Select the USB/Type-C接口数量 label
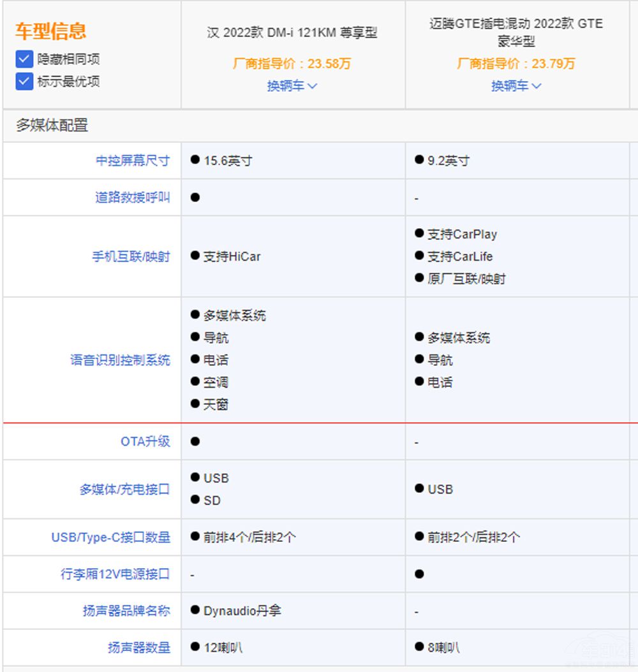The height and width of the screenshot is (672, 638). (x=110, y=537)
